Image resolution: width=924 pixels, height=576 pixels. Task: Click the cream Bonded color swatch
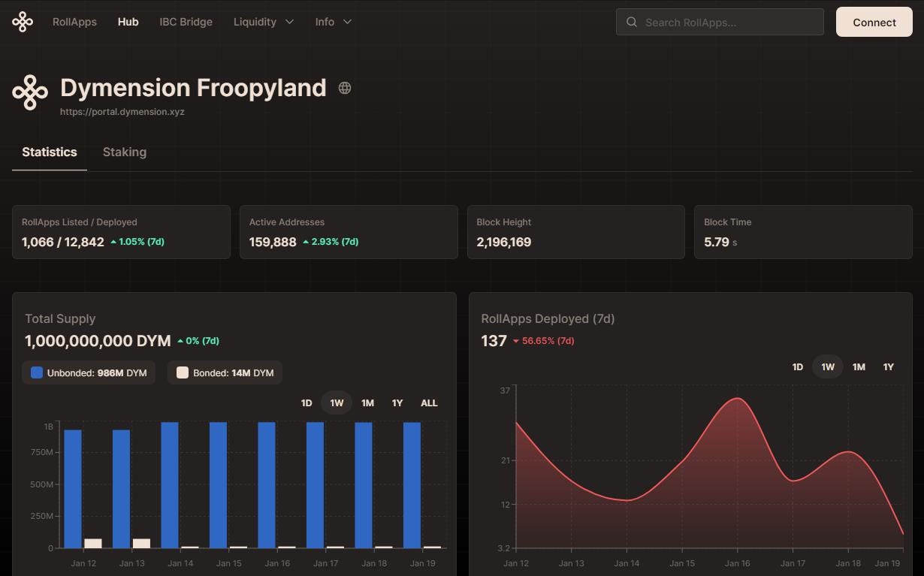pyautogui.click(x=183, y=372)
